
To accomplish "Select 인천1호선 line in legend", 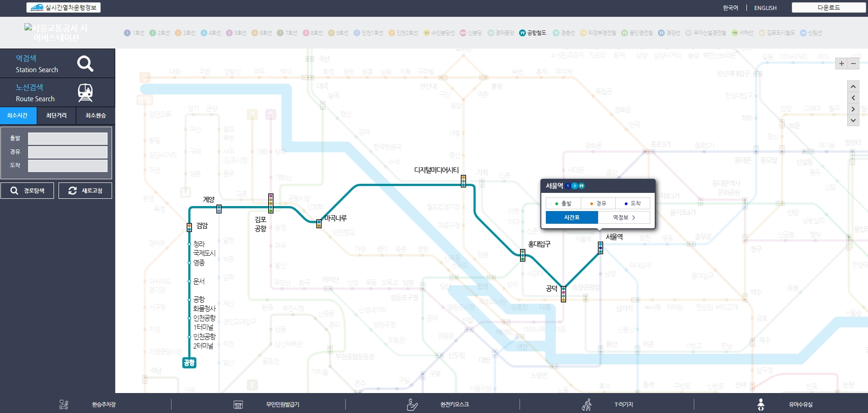I will coord(368,33).
